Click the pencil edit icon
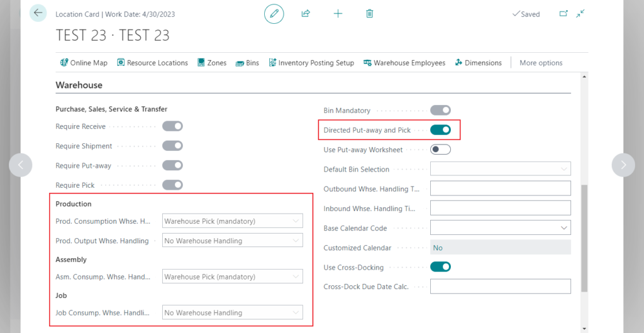644x333 pixels. 274,14
